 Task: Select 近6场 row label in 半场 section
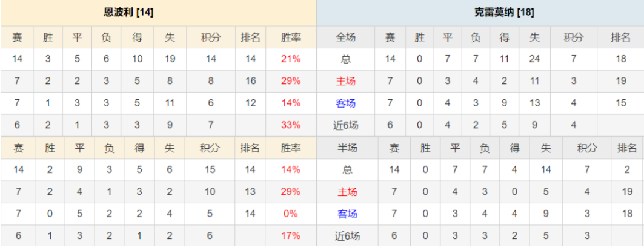347,237
